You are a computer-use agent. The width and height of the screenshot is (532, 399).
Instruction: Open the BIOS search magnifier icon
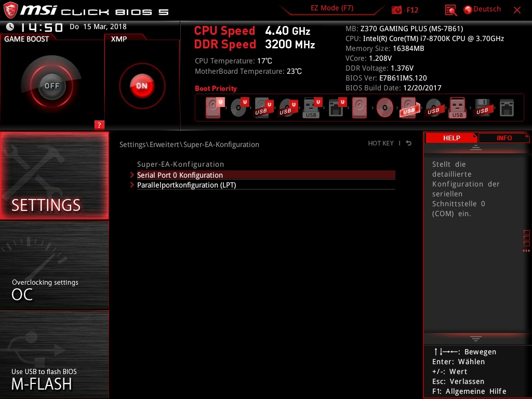(450, 10)
